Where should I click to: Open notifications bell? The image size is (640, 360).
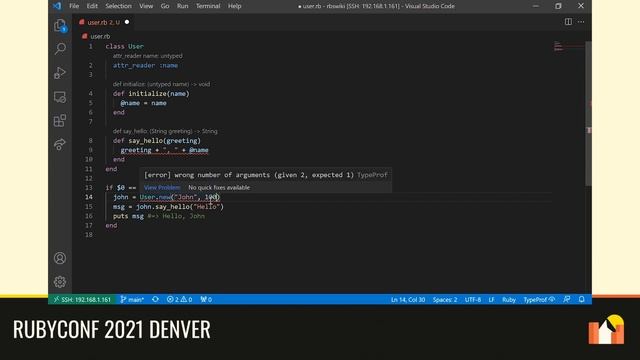pyautogui.click(x=582, y=300)
